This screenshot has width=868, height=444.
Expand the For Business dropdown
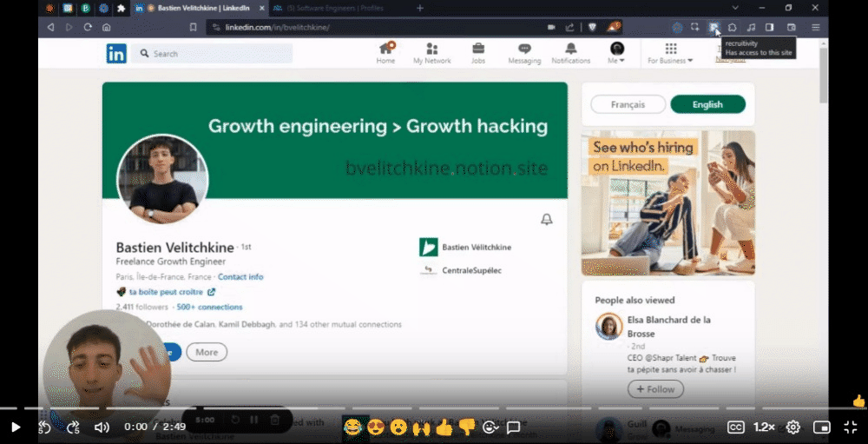pos(670,53)
